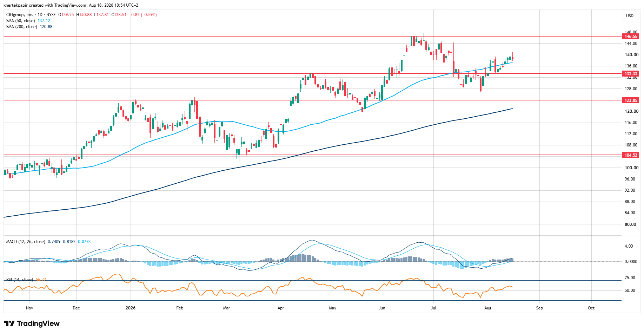Click the 50.00 RSI axis tick

pos(630,290)
